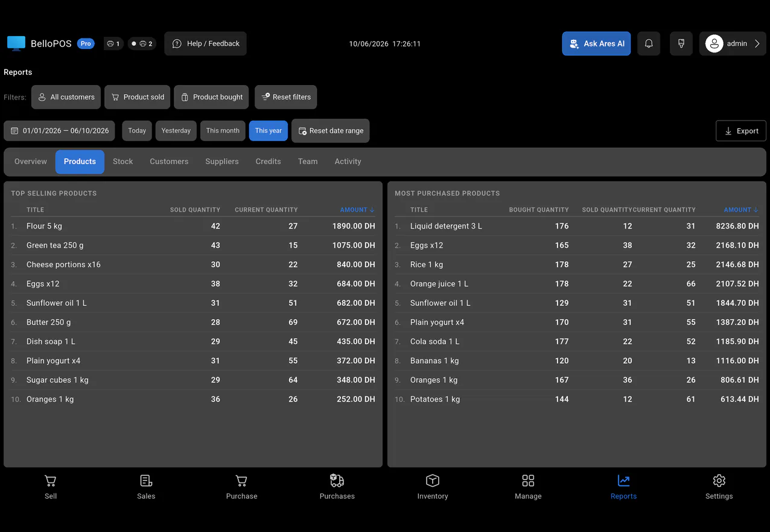Click Liquid detergent 3 L row title
Screen dimensions: 770x532
point(446,226)
